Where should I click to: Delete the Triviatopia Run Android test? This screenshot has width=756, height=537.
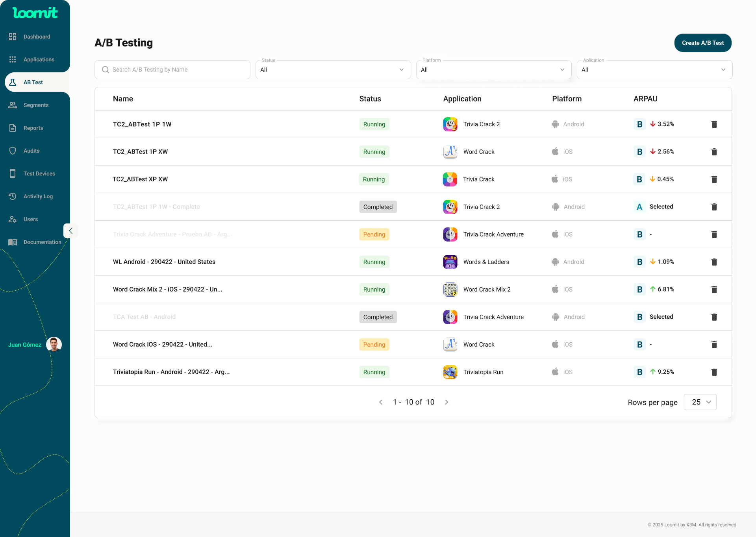(x=714, y=372)
